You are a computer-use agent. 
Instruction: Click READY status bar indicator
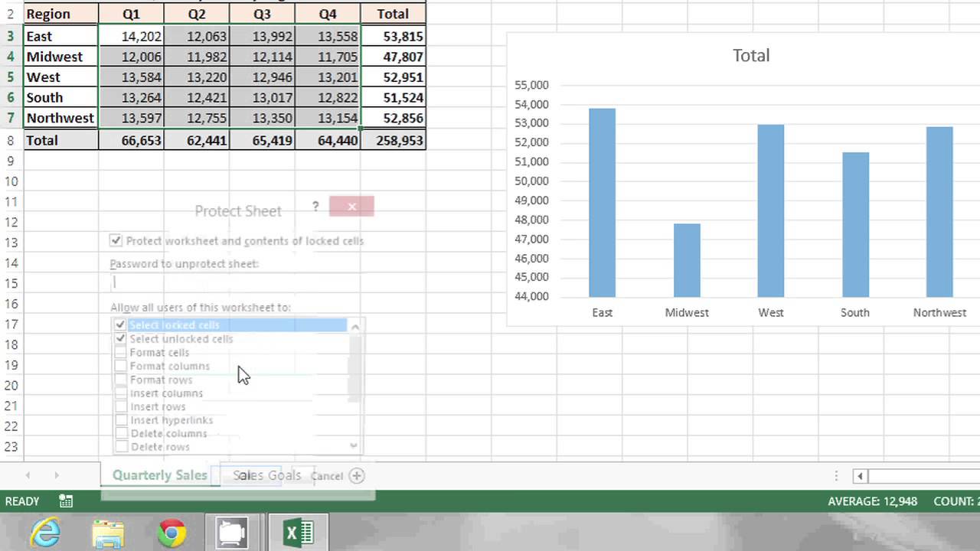click(22, 501)
